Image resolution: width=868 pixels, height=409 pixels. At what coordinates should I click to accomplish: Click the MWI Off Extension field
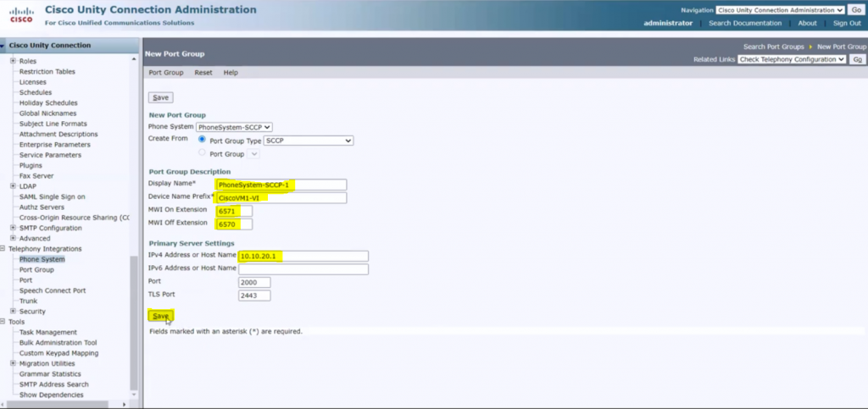234,224
